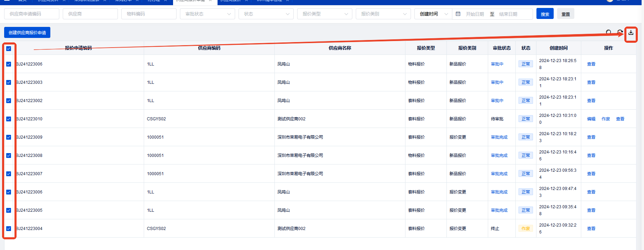Click the 开始日期 start date field
The image size is (644, 250).
pos(475,14)
